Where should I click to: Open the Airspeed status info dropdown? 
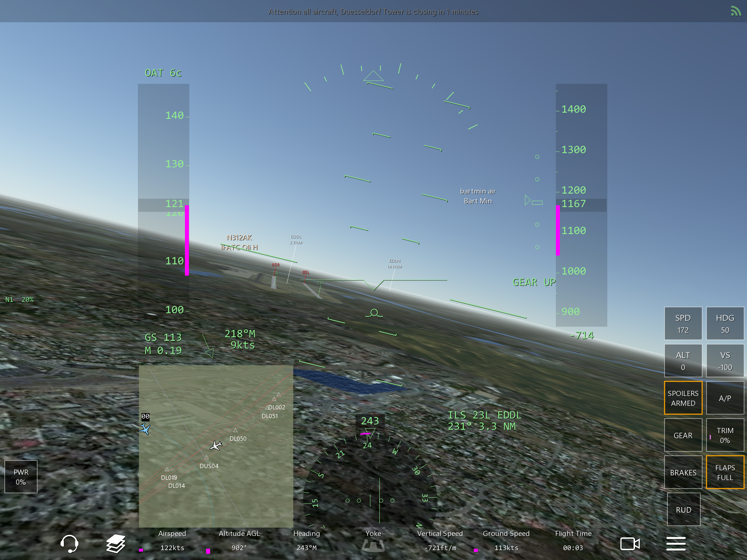click(172, 540)
